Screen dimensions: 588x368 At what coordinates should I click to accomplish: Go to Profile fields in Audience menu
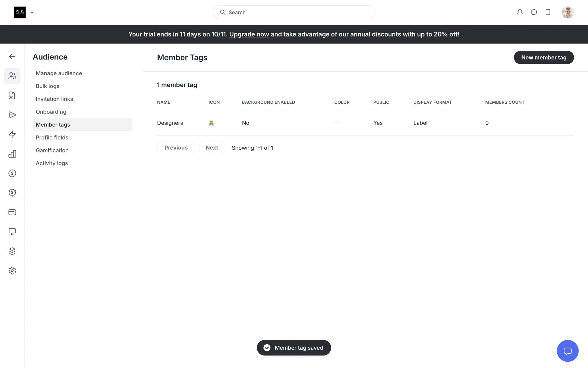52,137
